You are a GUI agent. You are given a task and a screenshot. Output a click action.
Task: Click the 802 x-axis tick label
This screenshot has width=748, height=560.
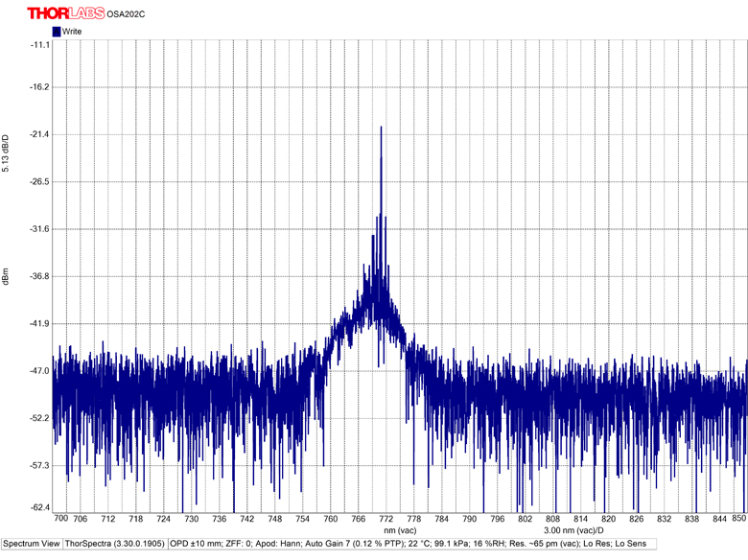pyautogui.click(x=525, y=519)
